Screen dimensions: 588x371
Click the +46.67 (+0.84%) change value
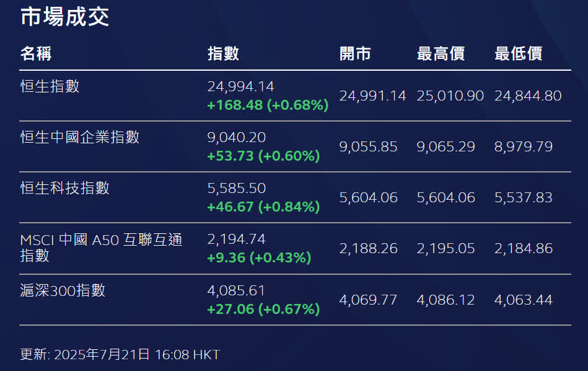pos(263,207)
